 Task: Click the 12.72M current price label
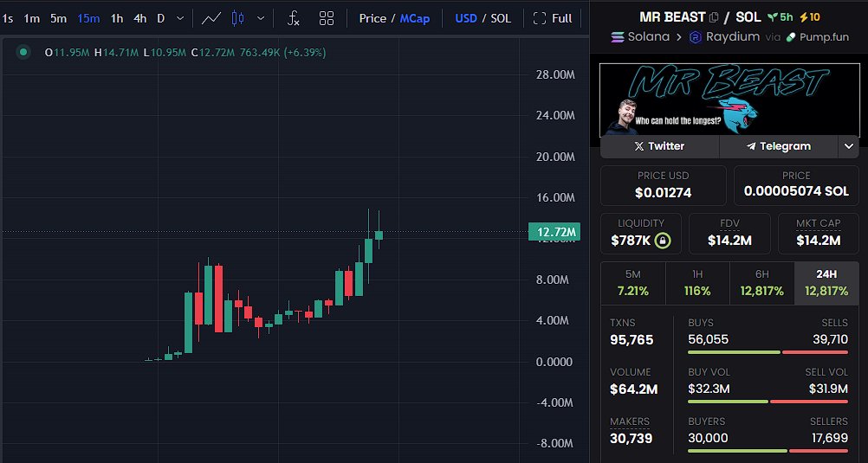(x=554, y=232)
